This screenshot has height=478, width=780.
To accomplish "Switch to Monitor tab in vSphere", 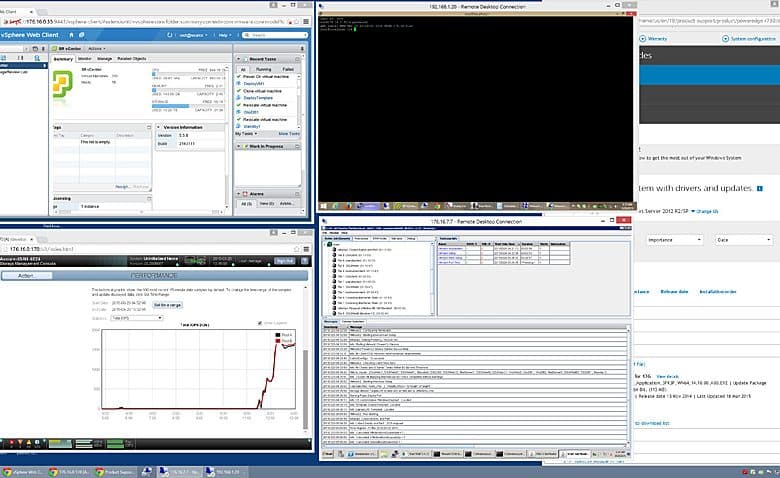I will click(85, 59).
